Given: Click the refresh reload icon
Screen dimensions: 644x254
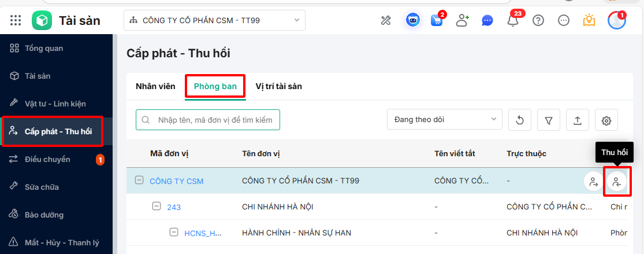Looking at the screenshot, I should 519,120.
